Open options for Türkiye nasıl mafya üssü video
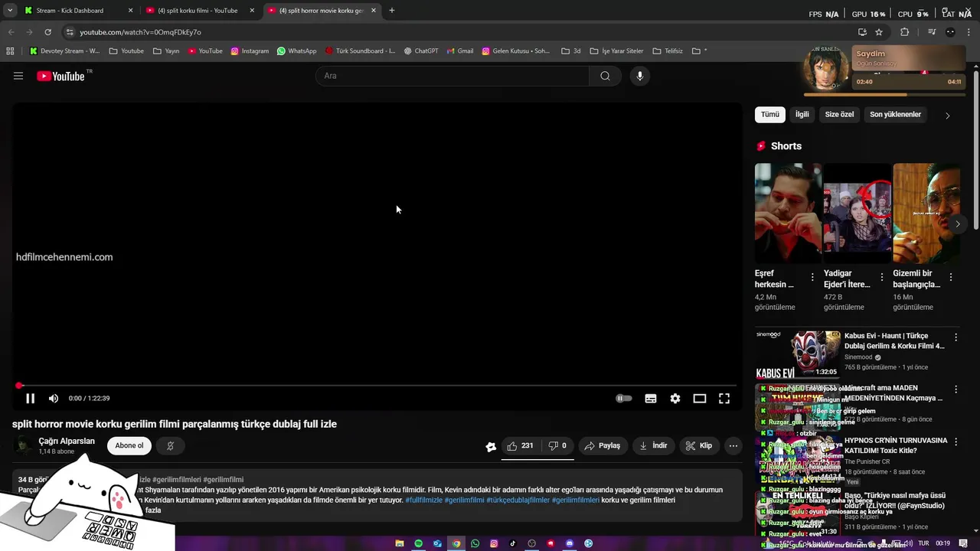The image size is (980, 551). pyautogui.click(x=955, y=496)
